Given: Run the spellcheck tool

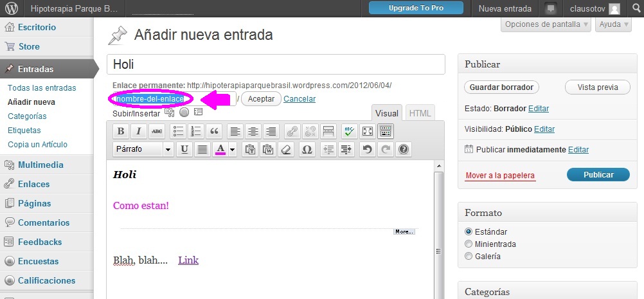Looking at the screenshot, I should coord(349,131).
